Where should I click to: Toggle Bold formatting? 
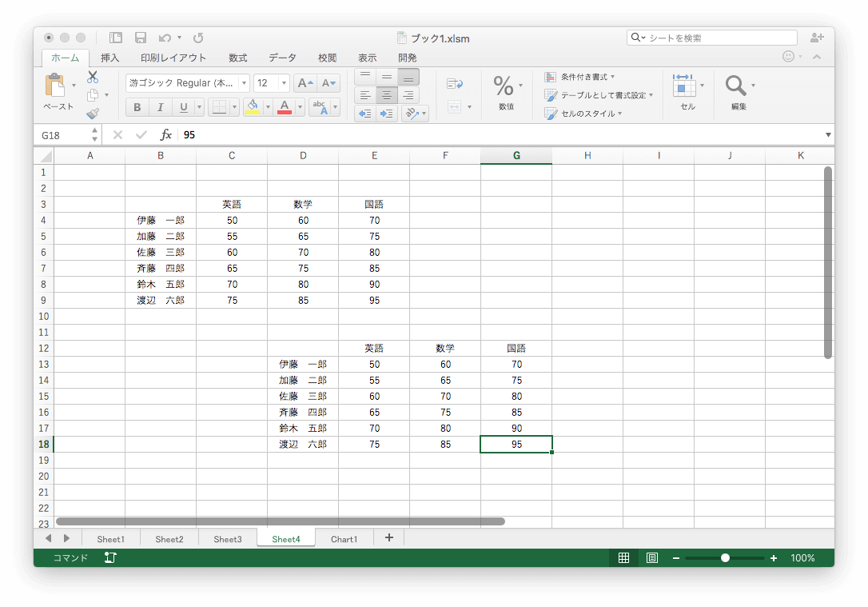pos(137,107)
